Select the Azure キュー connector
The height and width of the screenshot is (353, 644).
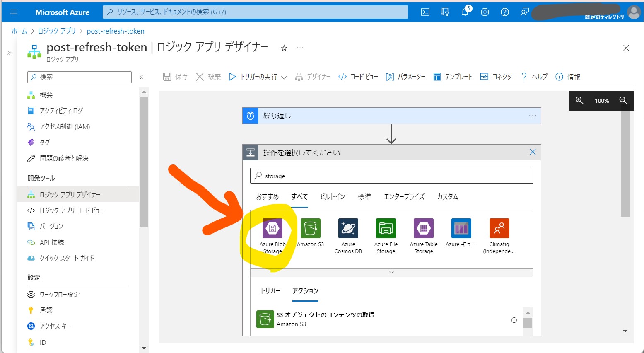point(461,233)
